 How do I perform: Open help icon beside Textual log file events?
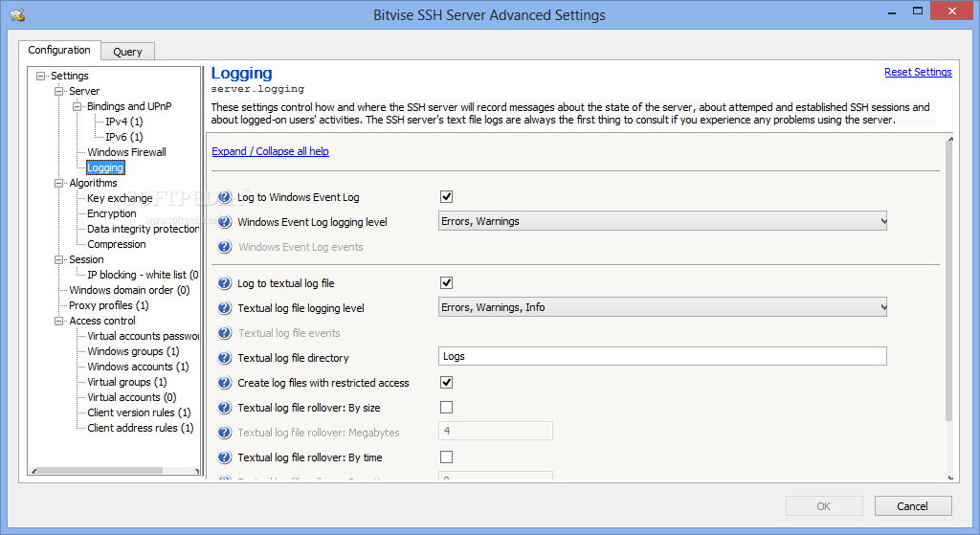tap(224, 333)
